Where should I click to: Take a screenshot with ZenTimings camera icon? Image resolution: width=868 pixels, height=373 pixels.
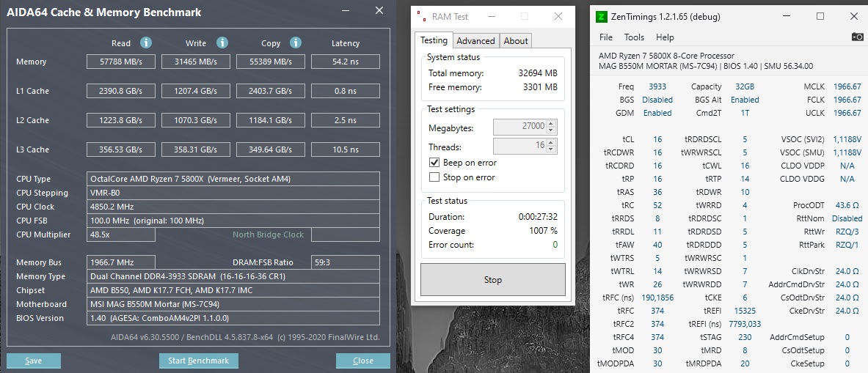click(x=857, y=37)
